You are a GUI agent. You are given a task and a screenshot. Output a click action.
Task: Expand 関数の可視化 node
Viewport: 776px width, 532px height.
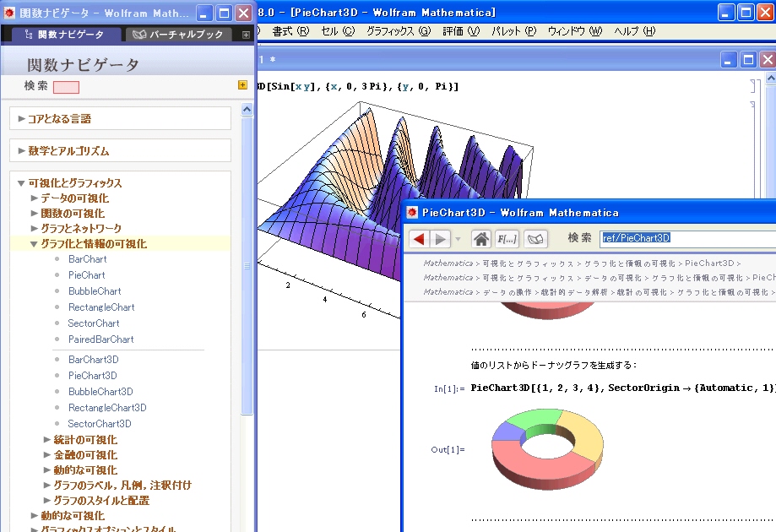(x=34, y=214)
